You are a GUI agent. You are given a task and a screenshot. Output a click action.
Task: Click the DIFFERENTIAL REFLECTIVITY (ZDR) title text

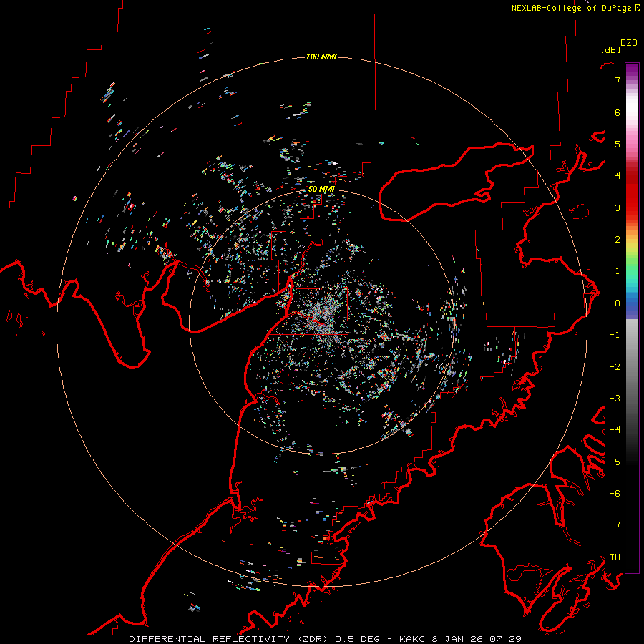[229, 639]
